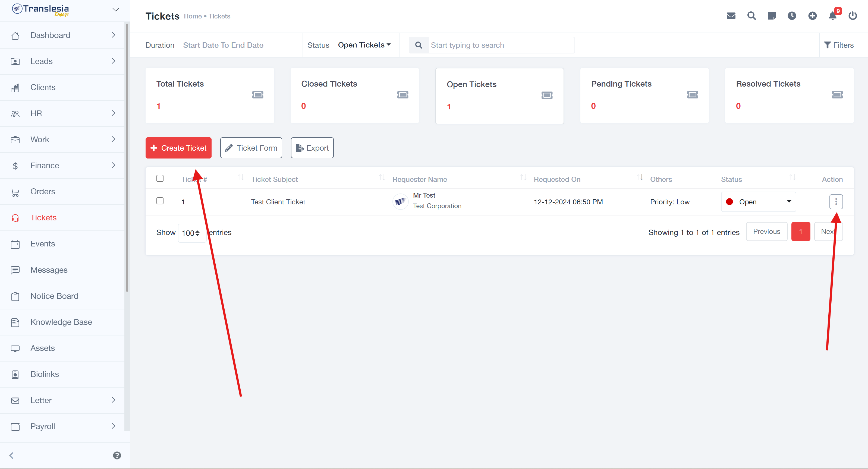Image resolution: width=868 pixels, height=469 pixels.
Task: Click the plus circle quick-add icon
Action: (812, 16)
